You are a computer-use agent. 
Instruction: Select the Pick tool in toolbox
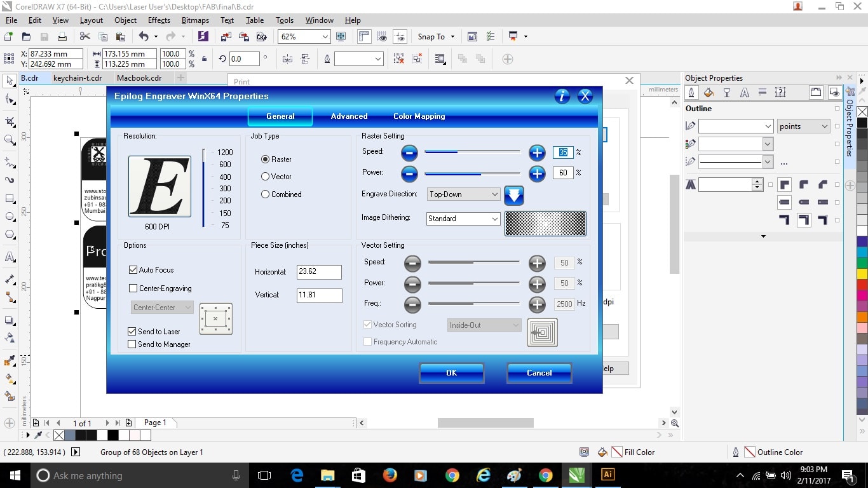click(10, 81)
